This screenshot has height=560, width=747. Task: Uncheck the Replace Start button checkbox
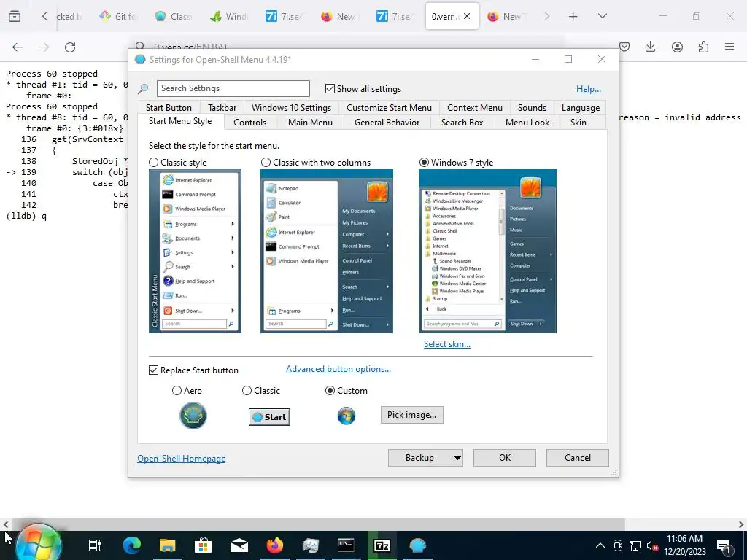click(153, 370)
